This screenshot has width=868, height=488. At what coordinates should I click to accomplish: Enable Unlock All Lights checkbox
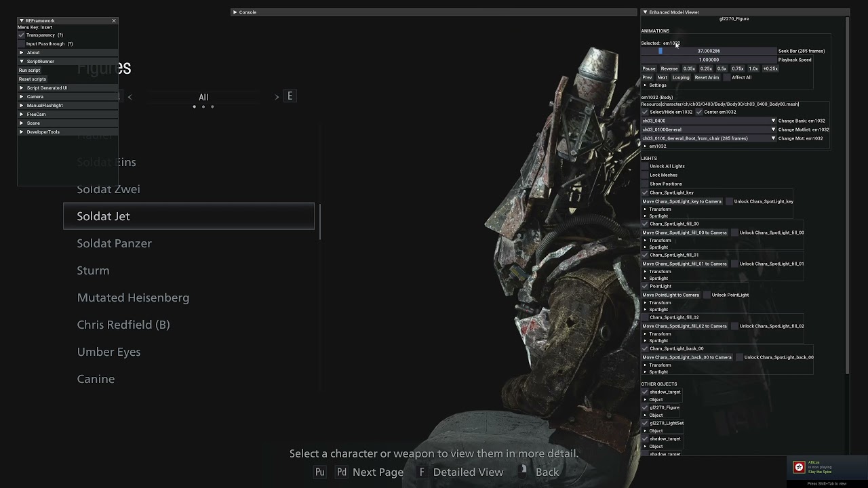coord(645,166)
